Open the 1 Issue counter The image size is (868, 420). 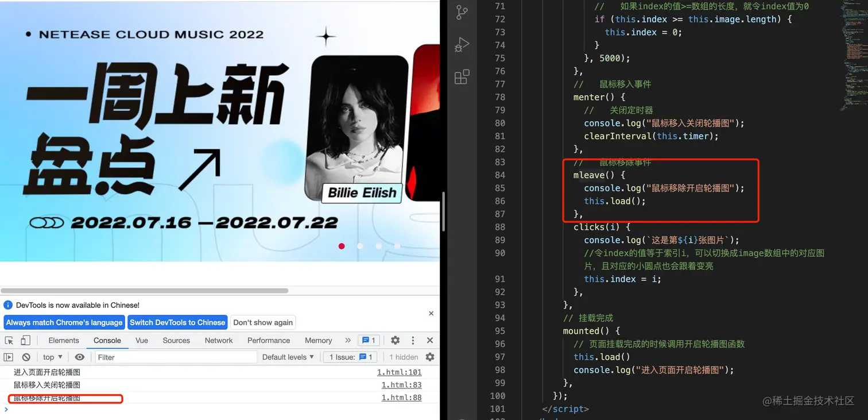[x=351, y=357]
